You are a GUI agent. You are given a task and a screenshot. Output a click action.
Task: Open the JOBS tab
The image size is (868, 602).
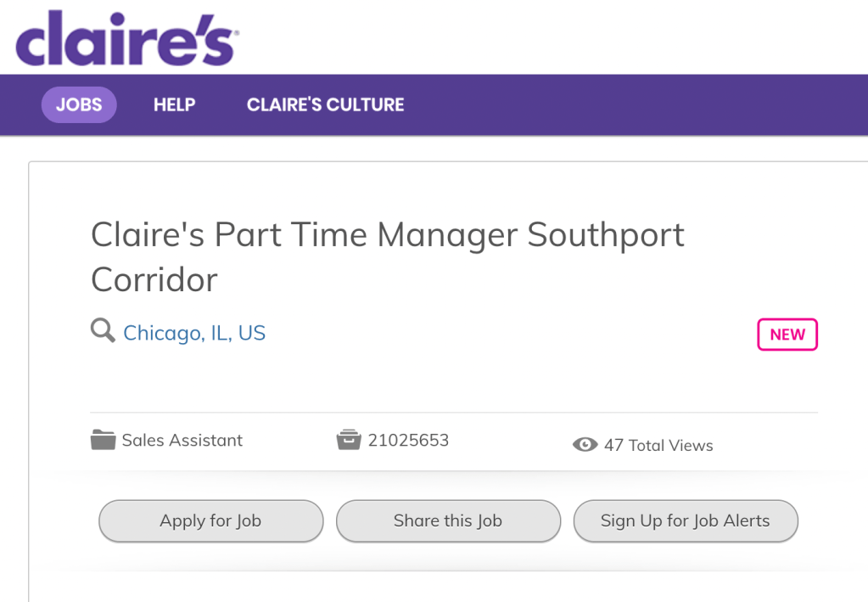point(79,105)
